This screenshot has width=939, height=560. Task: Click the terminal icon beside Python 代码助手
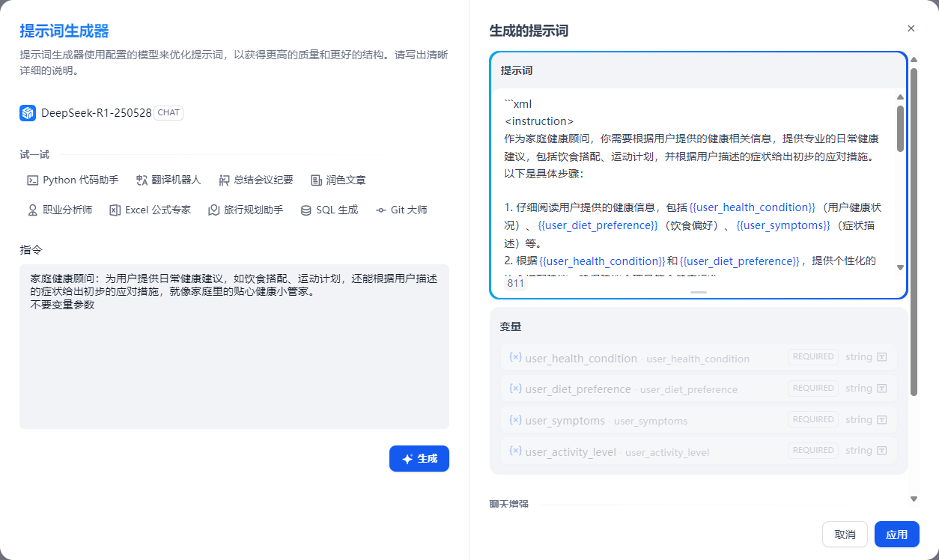pos(33,180)
